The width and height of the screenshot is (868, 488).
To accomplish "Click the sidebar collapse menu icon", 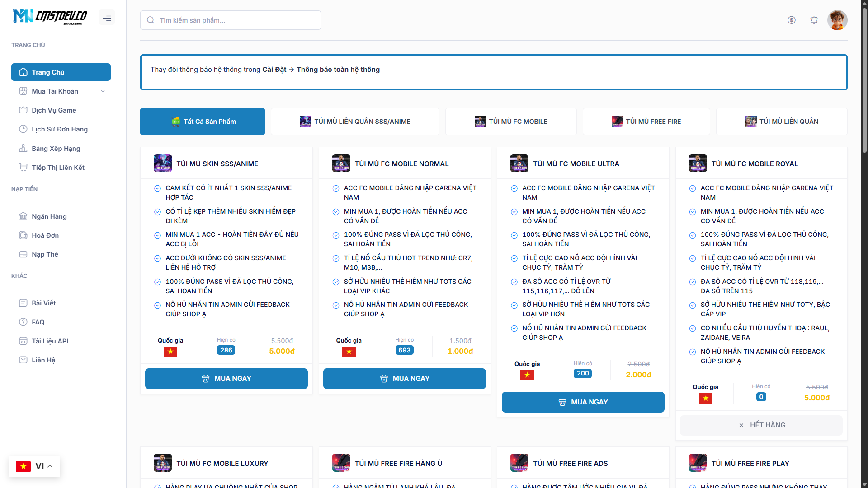I will click(x=107, y=17).
